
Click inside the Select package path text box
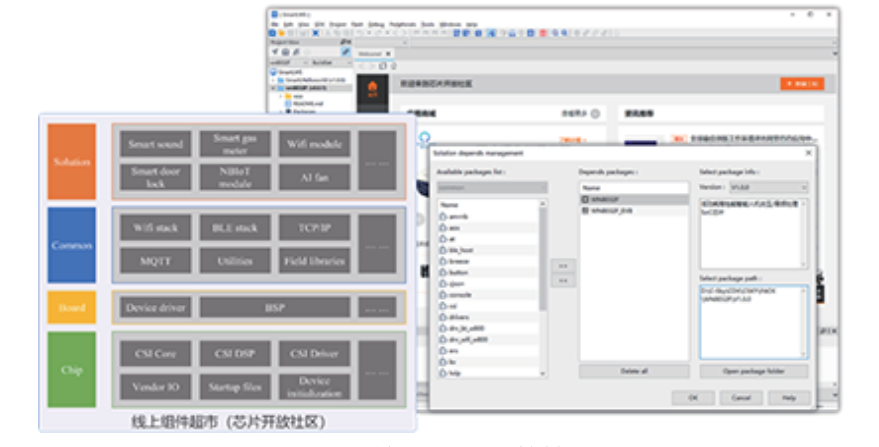[x=753, y=322]
